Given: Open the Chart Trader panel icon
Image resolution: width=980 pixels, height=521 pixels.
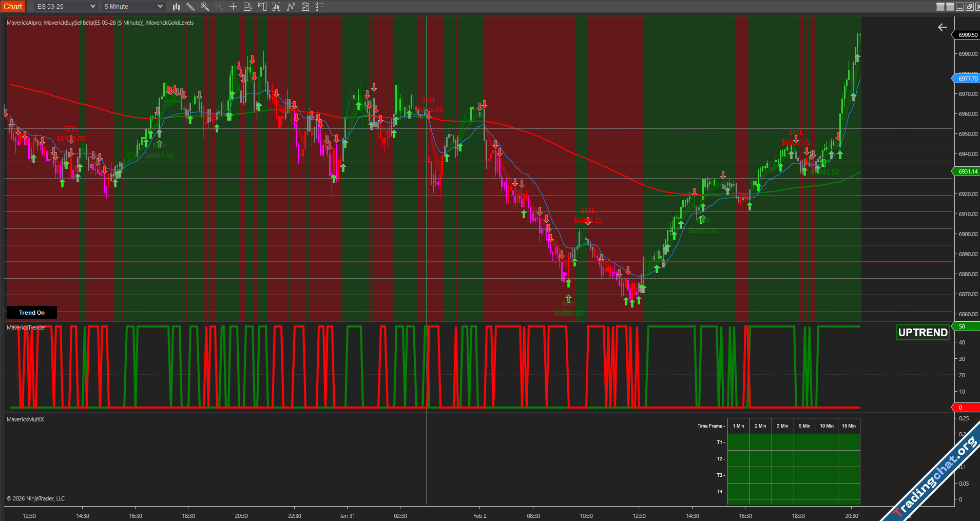Looking at the screenshot, I should 262,7.
